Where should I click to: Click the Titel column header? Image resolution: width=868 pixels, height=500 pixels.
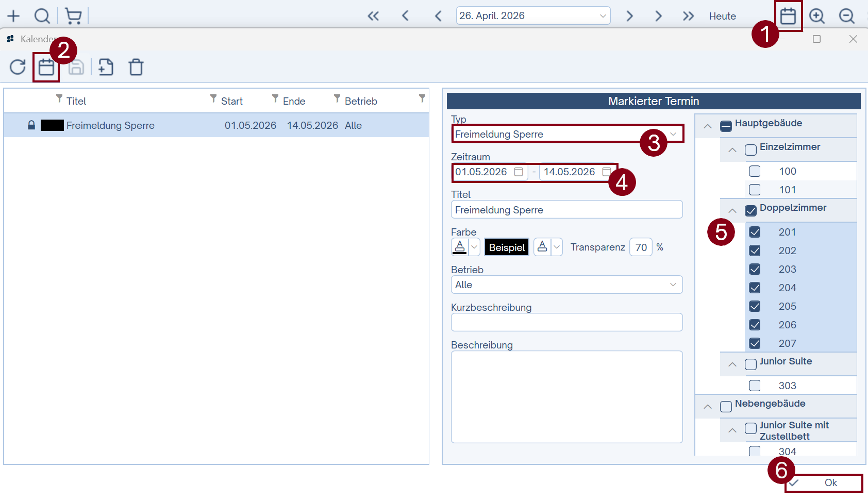point(76,101)
